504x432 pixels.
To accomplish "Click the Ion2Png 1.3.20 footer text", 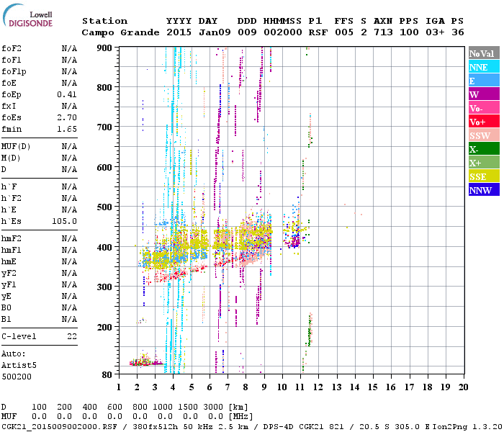I will tap(467, 426).
